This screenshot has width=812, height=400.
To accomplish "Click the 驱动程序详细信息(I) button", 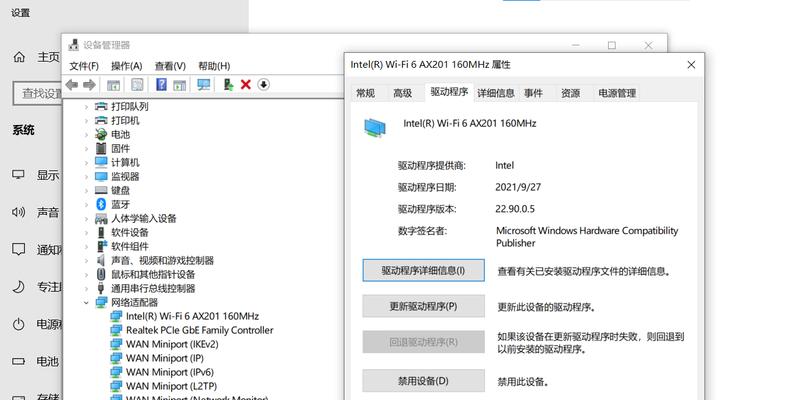I will (x=424, y=270).
